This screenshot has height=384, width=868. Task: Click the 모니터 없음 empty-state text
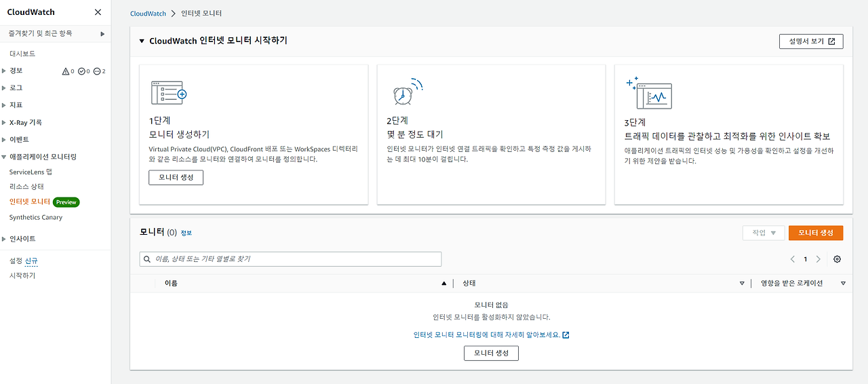click(491, 305)
